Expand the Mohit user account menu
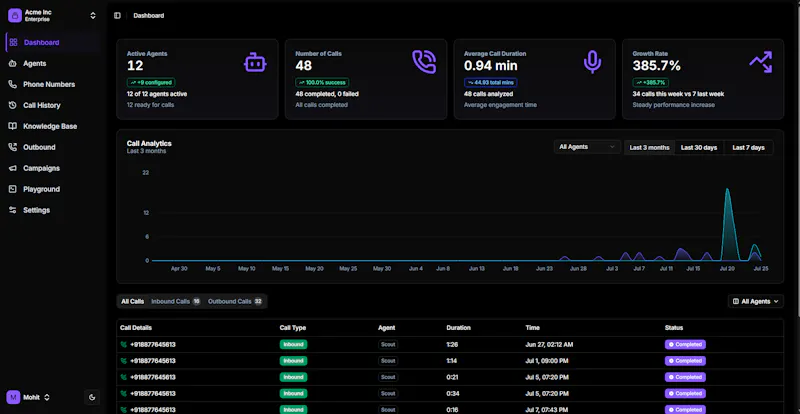This screenshot has width=800, height=414. 47,397
